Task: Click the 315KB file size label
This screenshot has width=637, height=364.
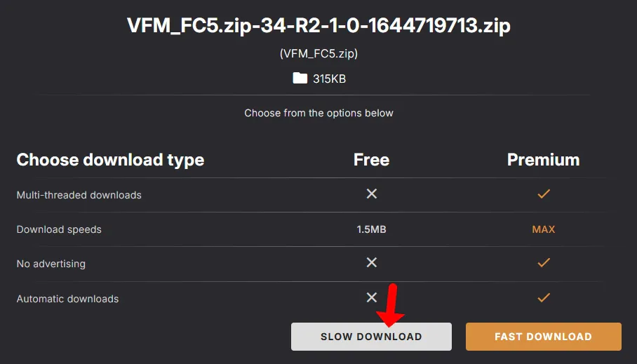Action: click(329, 79)
